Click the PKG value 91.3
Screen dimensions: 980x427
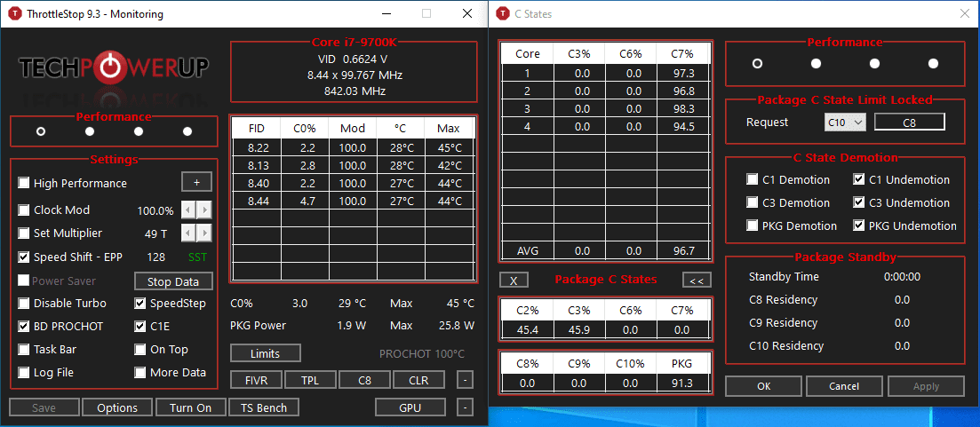tap(683, 383)
